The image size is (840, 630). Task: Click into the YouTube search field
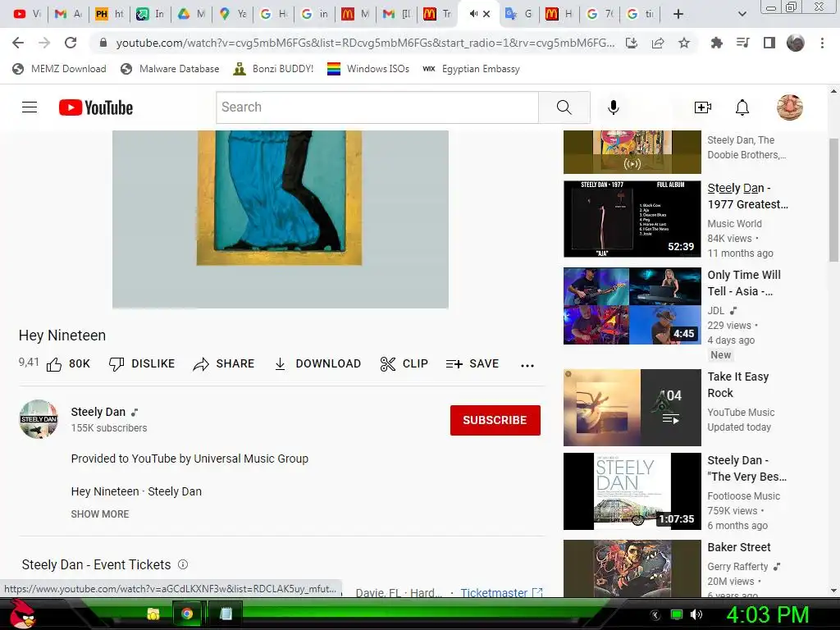(377, 107)
